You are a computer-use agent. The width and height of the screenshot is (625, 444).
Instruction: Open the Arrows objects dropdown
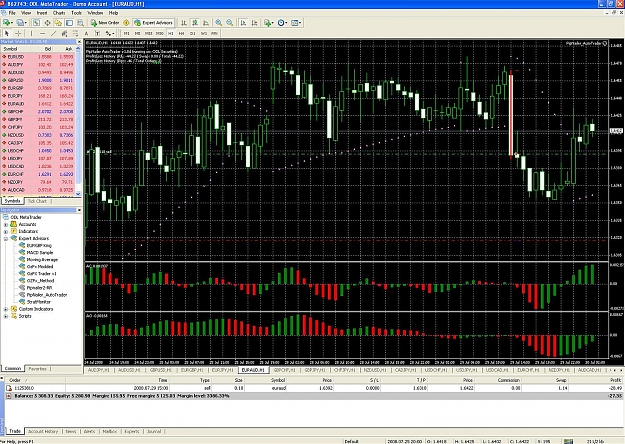(110, 33)
